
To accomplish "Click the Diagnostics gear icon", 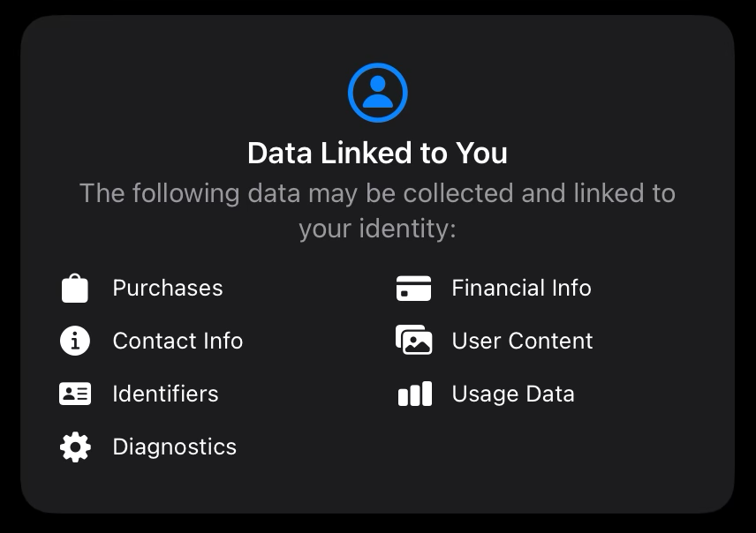I will point(75,447).
